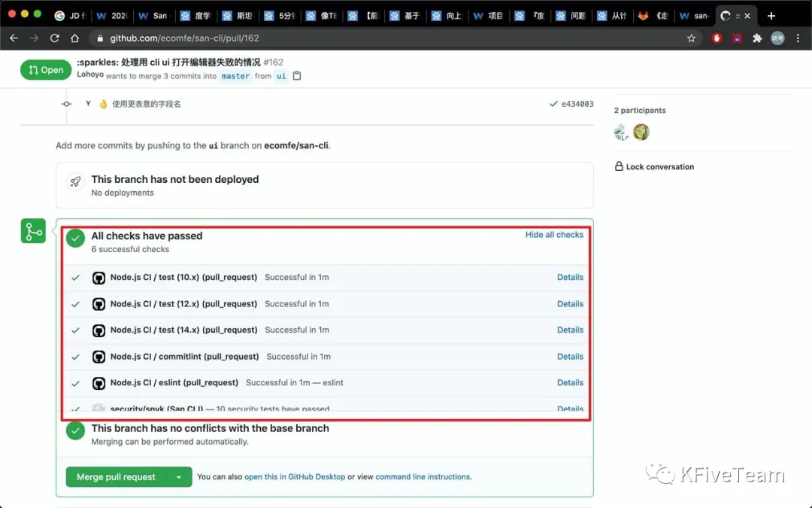Open a new browser tab

tap(771, 16)
